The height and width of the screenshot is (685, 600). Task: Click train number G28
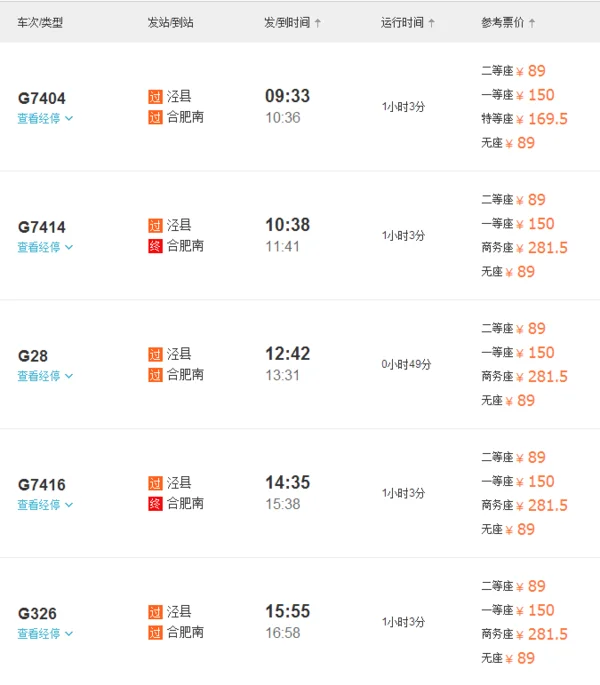pyautogui.click(x=33, y=356)
